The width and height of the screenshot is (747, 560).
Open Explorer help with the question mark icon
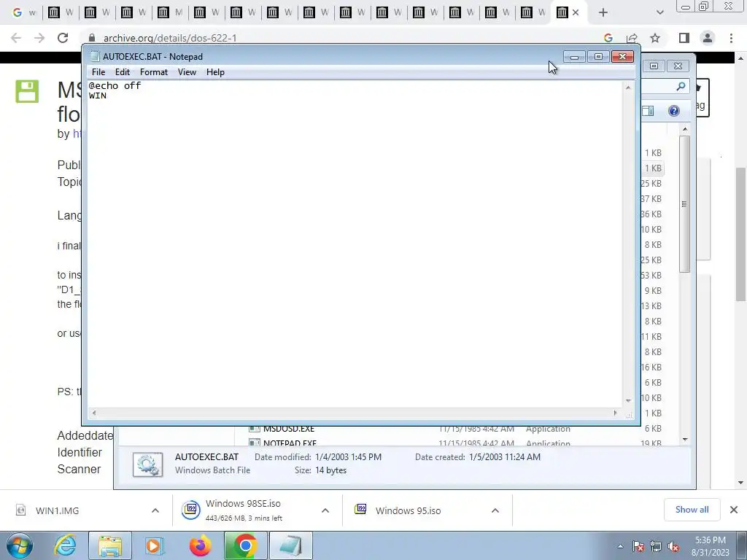tap(673, 111)
